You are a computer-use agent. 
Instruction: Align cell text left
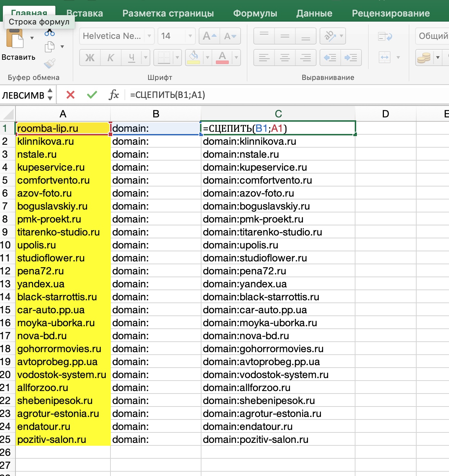pyautogui.click(x=264, y=58)
